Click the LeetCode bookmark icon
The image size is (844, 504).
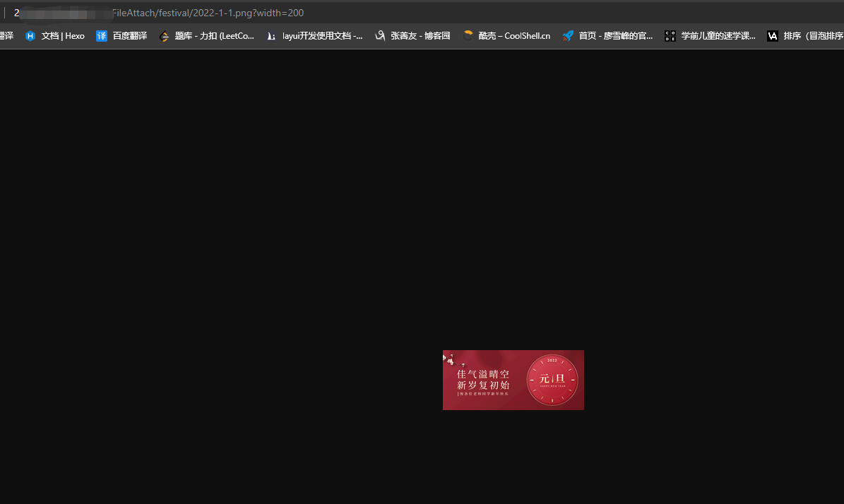point(164,36)
